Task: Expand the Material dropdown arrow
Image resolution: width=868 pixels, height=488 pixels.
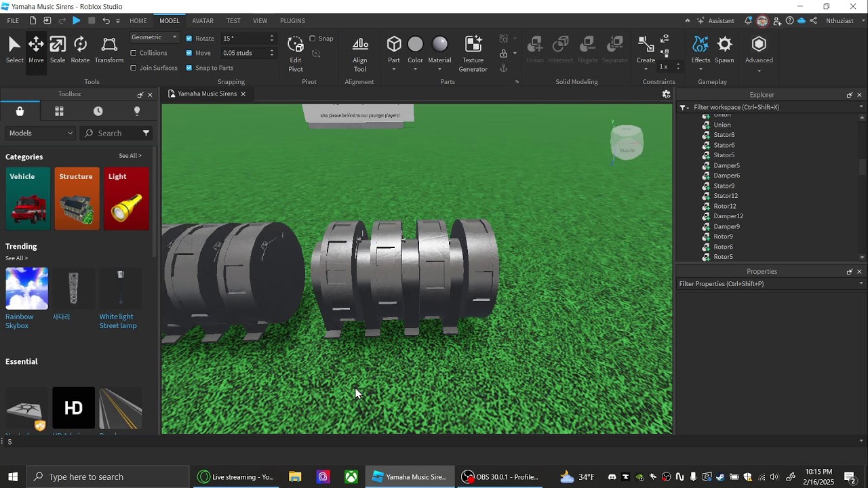Action: point(439,69)
